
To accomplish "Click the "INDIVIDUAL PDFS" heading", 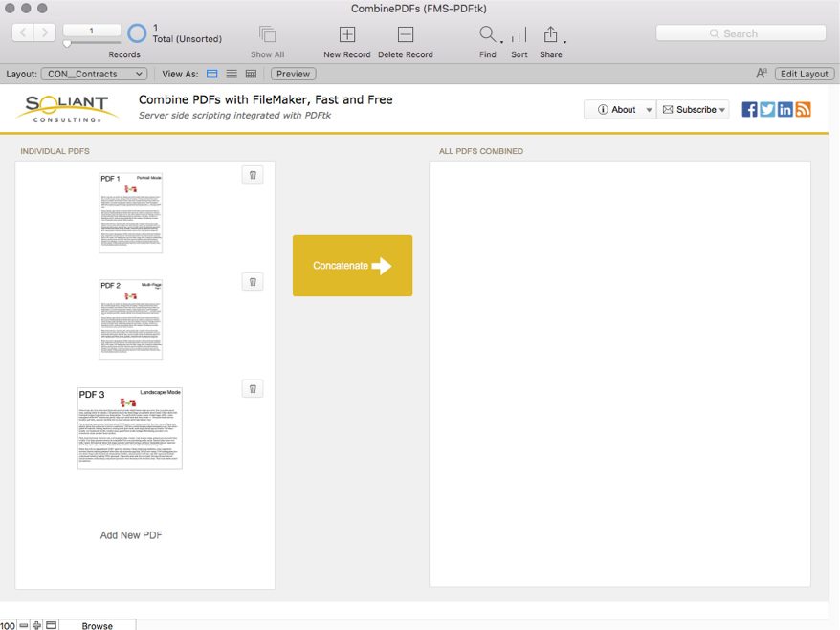I will click(55, 151).
